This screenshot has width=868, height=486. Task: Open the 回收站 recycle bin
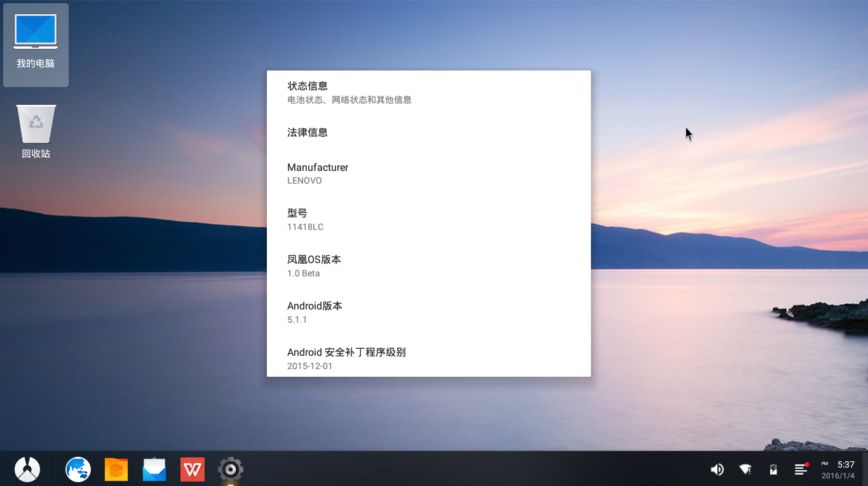pos(36,132)
